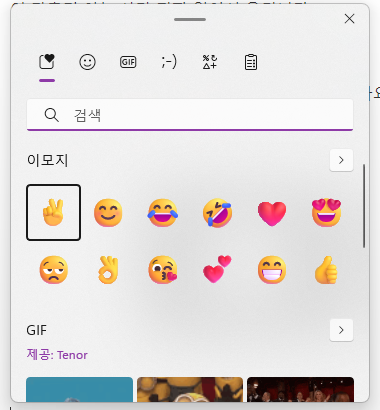380x410 pixels.
Task: Open the symbols tab
Action: [210, 62]
